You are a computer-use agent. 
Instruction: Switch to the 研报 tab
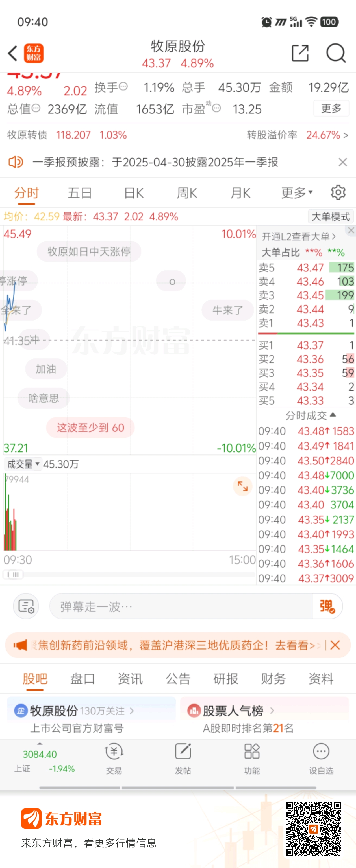coord(226,678)
